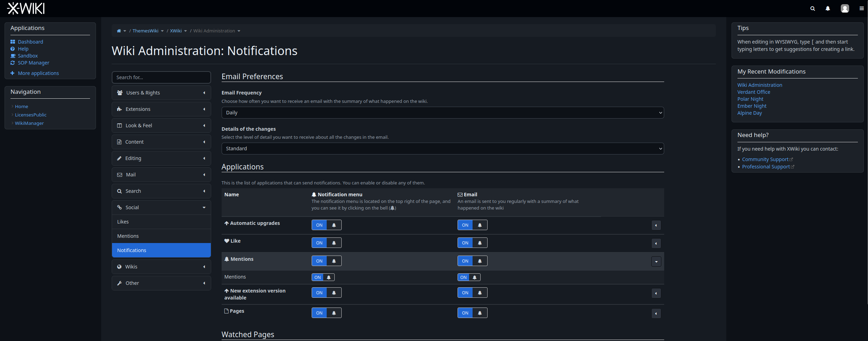868x341 pixels.
Task: Expand the Pages row details
Action: [x=656, y=313]
